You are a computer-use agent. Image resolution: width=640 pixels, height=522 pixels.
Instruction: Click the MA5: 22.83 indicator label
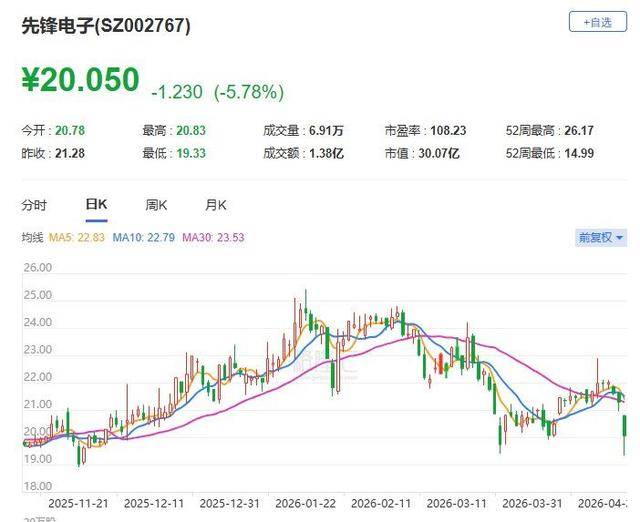(77, 237)
